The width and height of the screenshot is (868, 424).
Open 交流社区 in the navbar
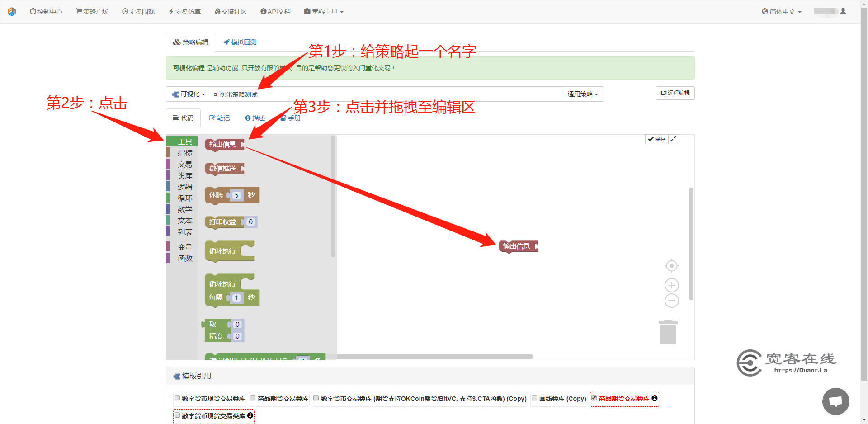tap(231, 12)
